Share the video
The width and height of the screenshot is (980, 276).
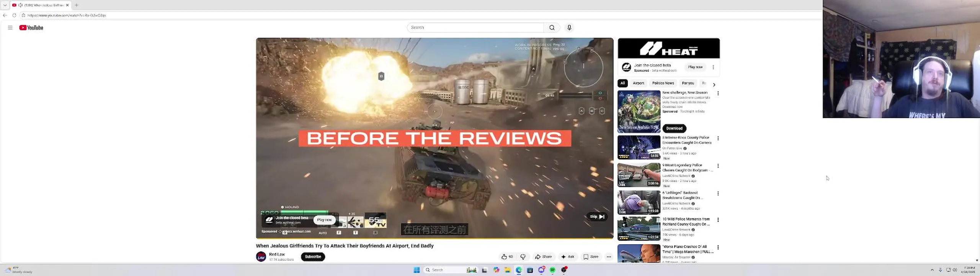[x=543, y=257]
